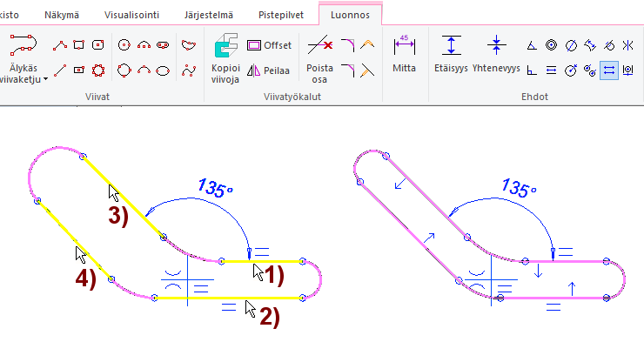Select the Luonnos ribbon tab

351,15
